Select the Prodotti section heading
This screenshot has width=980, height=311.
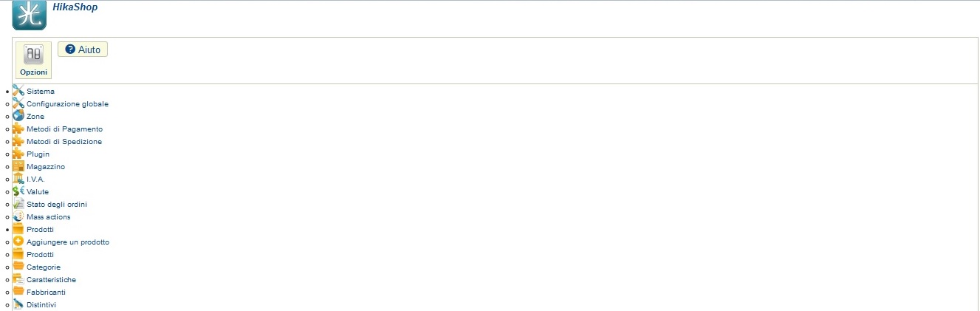pos(40,230)
